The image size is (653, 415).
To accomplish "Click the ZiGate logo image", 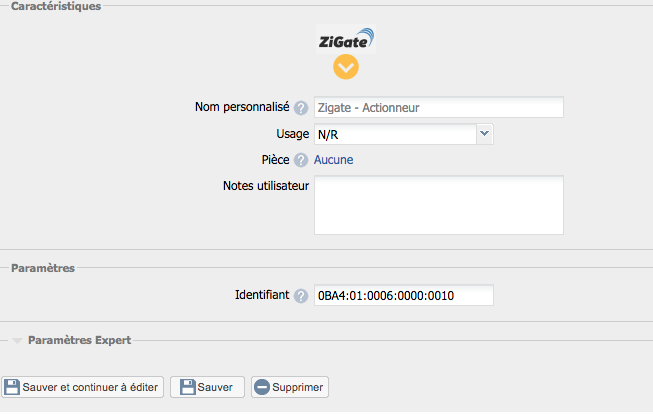I will click(346, 39).
